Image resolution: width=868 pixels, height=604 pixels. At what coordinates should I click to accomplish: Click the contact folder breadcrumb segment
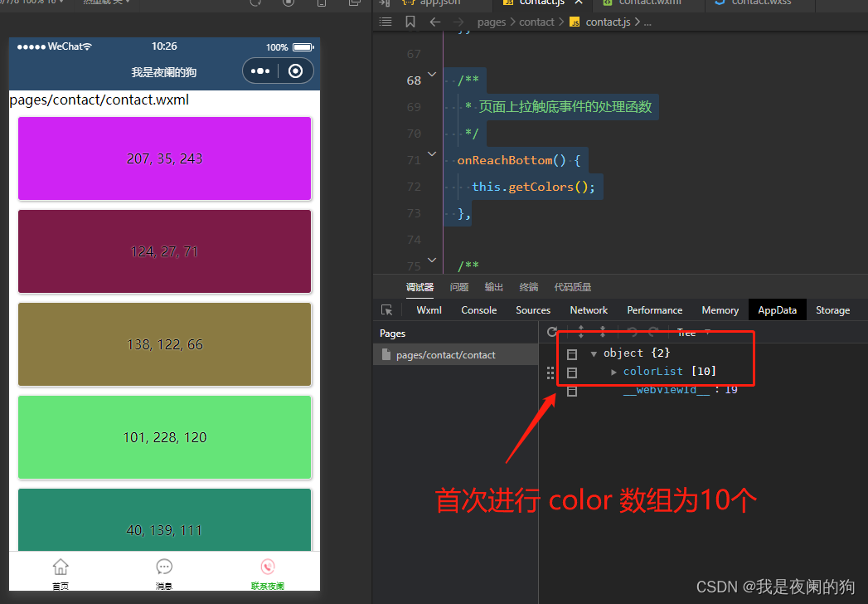536,22
